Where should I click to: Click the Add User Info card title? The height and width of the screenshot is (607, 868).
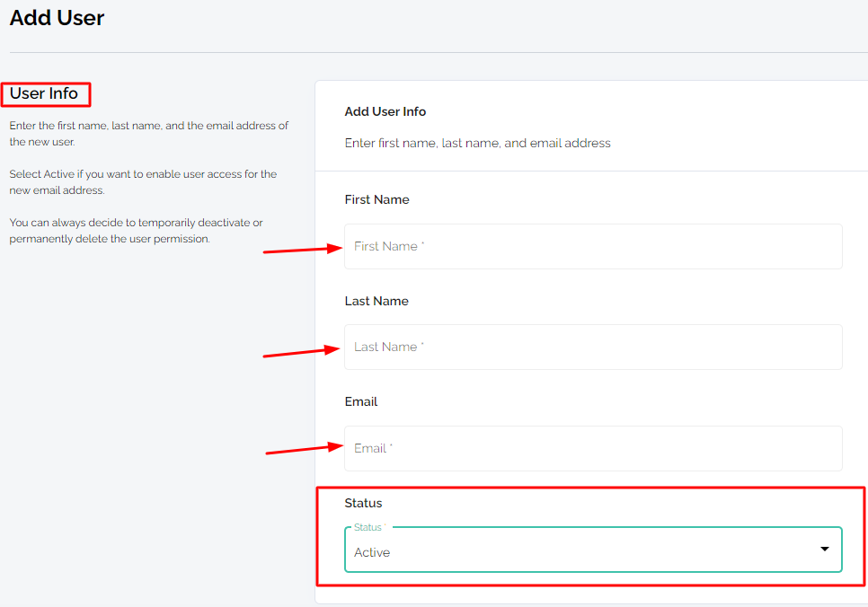[385, 111]
